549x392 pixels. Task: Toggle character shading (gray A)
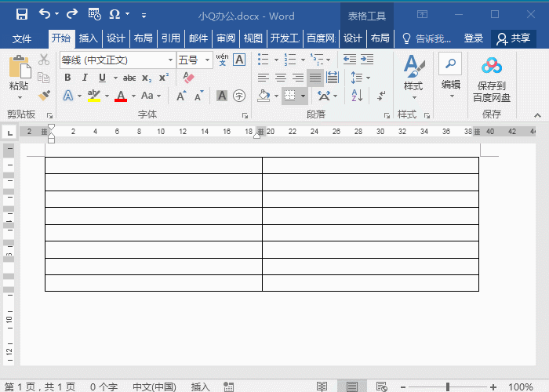222,96
